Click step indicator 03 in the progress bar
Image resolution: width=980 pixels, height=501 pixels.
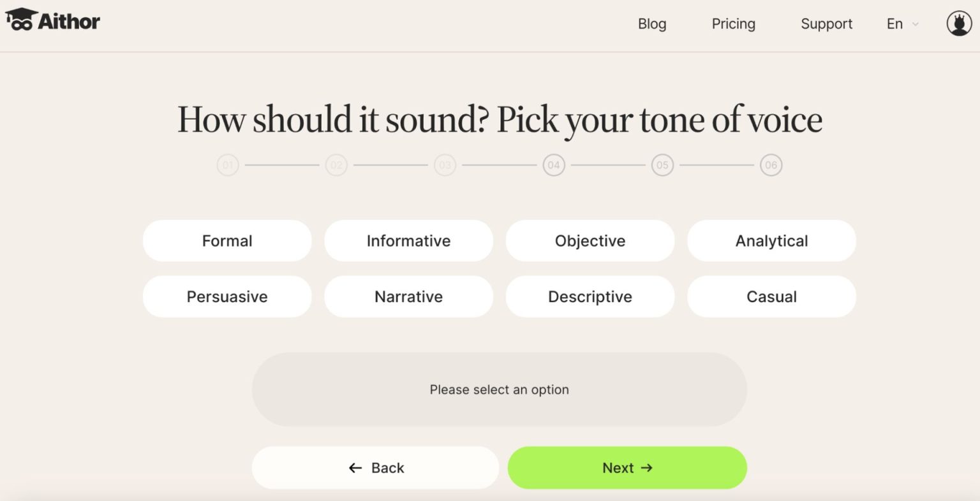(445, 164)
